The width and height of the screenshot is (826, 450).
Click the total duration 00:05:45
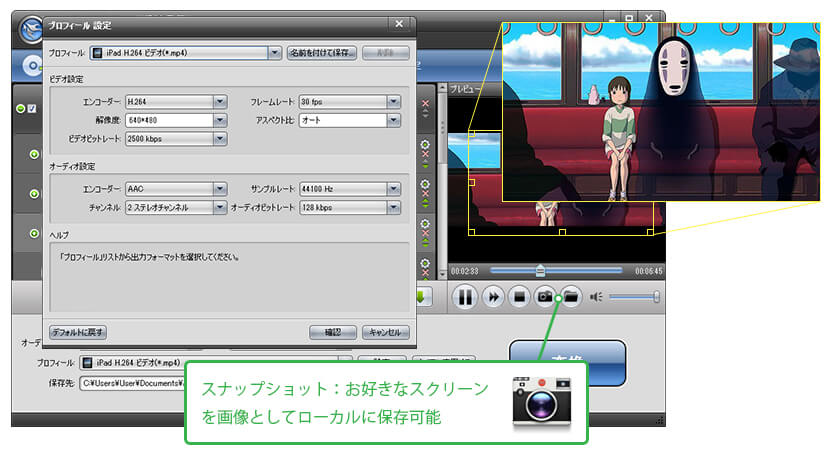pos(648,271)
